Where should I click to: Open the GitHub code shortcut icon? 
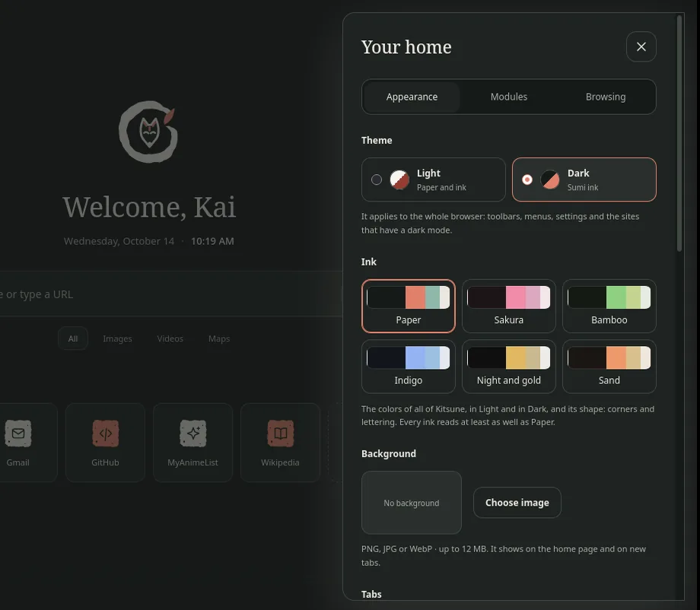[x=105, y=433]
